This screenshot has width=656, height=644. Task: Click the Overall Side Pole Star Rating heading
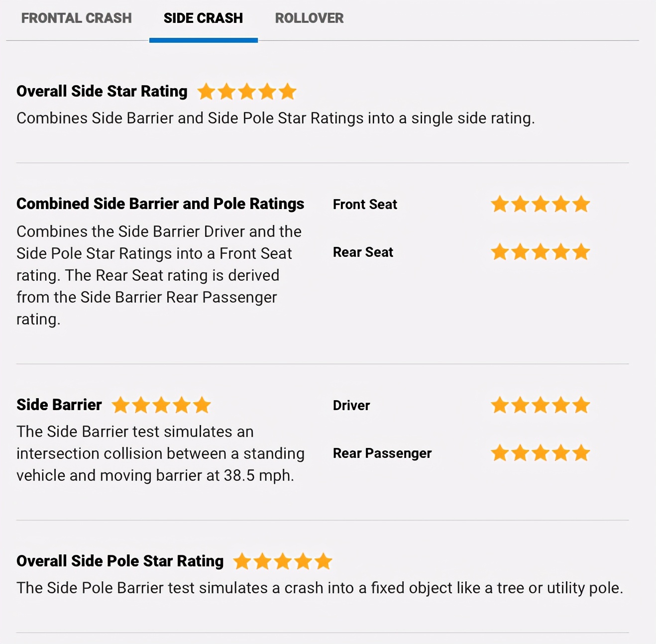pyautogui.click(x=120, y=561)
